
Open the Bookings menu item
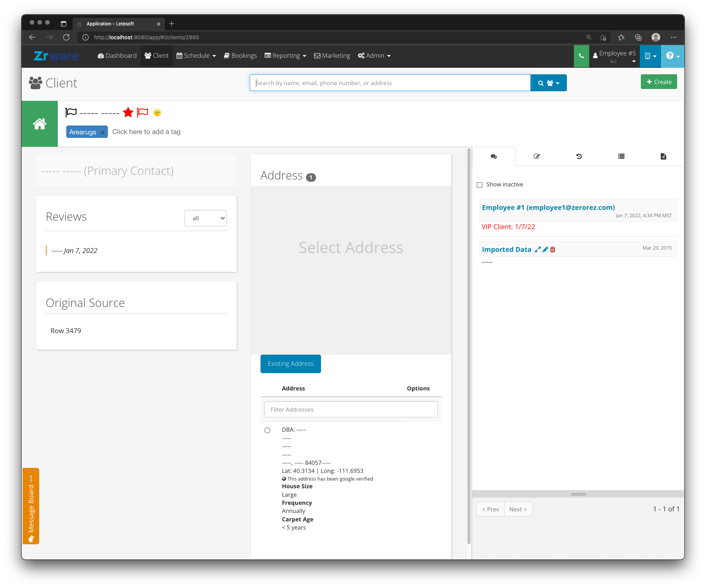tap(240, 56)
